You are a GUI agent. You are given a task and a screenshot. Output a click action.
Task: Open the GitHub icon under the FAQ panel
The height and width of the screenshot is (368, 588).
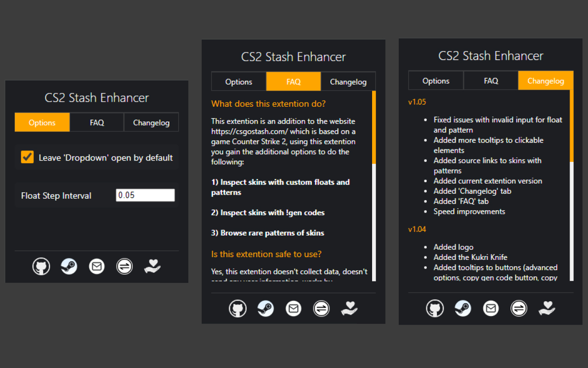237,308
